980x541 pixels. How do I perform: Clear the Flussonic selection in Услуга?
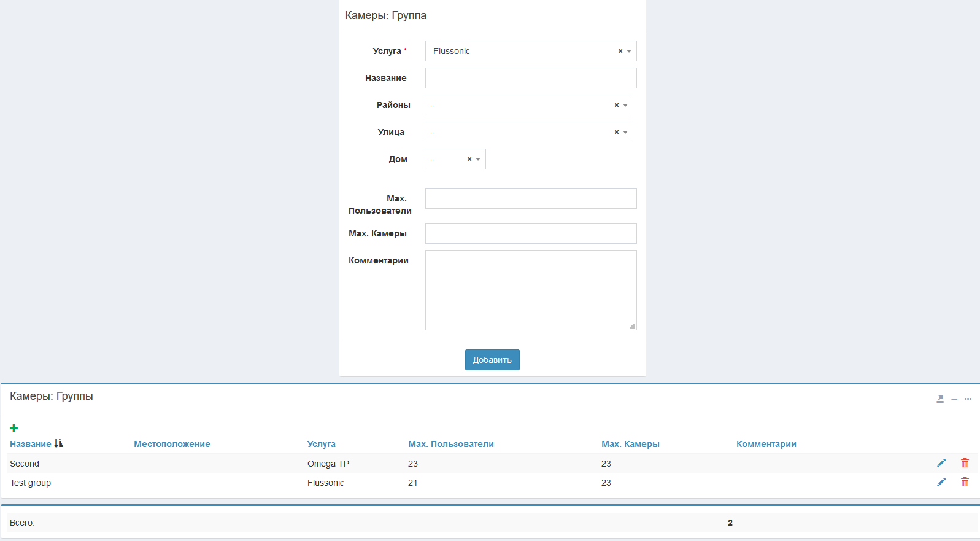(x=620, y=52)
